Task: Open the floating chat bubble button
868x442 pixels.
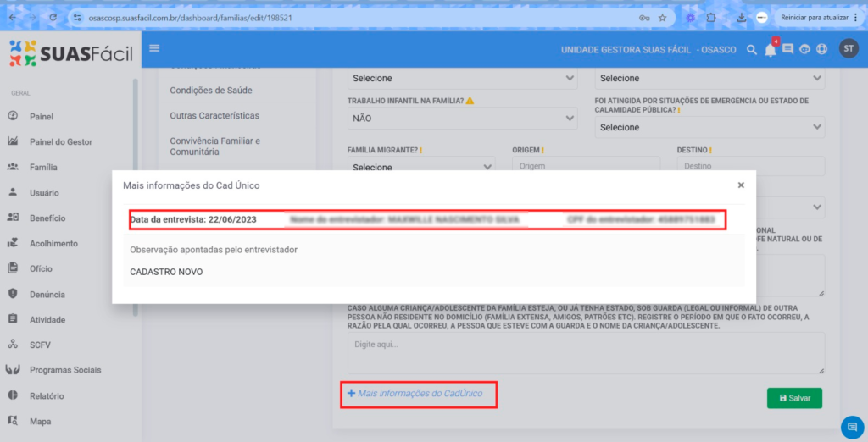Action: click(x=853, y=427)
